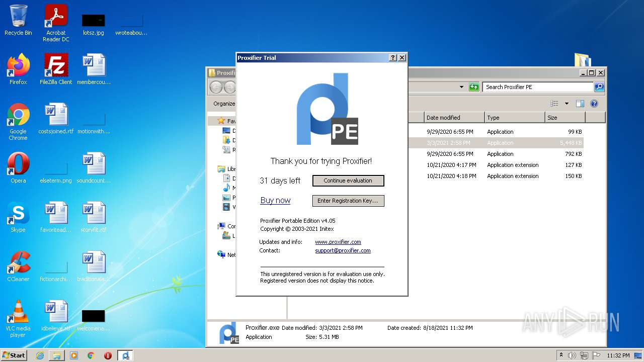The image size is (644, 362).
Task: Click the search magnifier button in Explorer
Action: [599, 87]
